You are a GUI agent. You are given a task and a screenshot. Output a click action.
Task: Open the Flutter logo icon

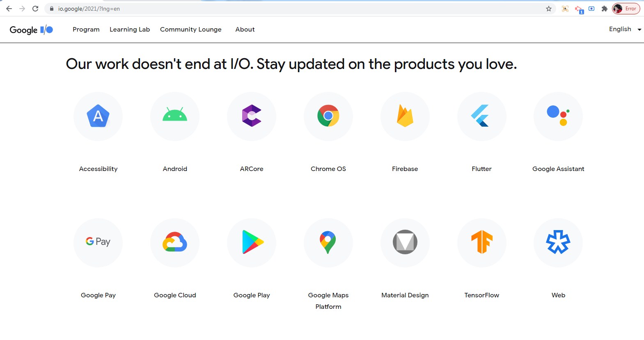(x=482, y=116)
